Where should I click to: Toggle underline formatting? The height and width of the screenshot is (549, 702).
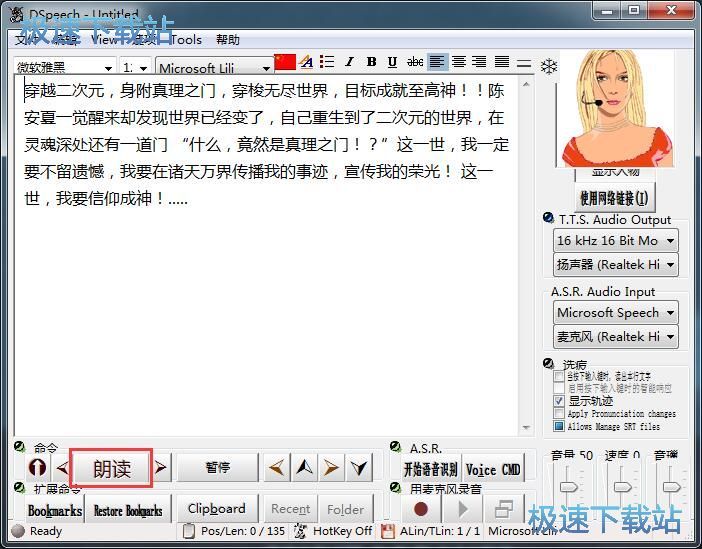pos(393,62)
